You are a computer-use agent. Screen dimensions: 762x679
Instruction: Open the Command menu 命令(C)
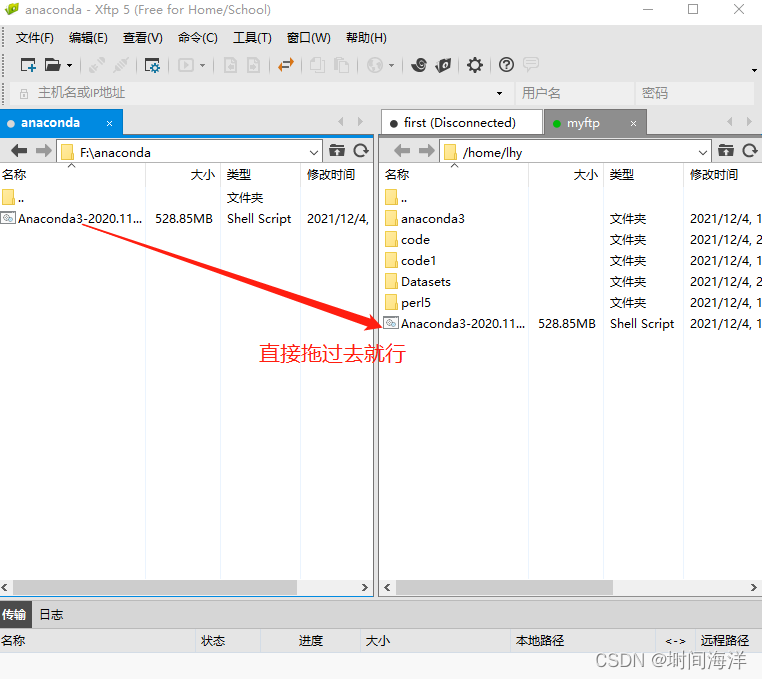click(x=198, y=37)
